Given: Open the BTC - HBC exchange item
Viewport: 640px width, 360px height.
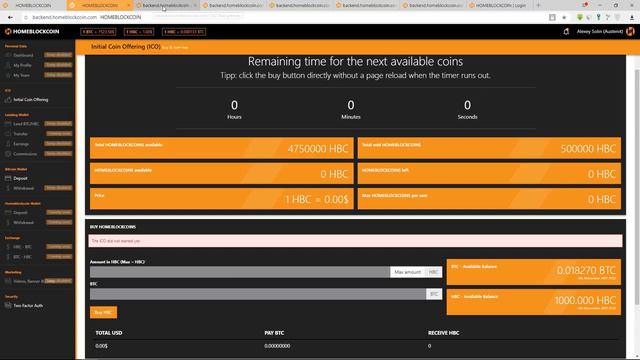Looking at the screenshot, I should (22, 257).
